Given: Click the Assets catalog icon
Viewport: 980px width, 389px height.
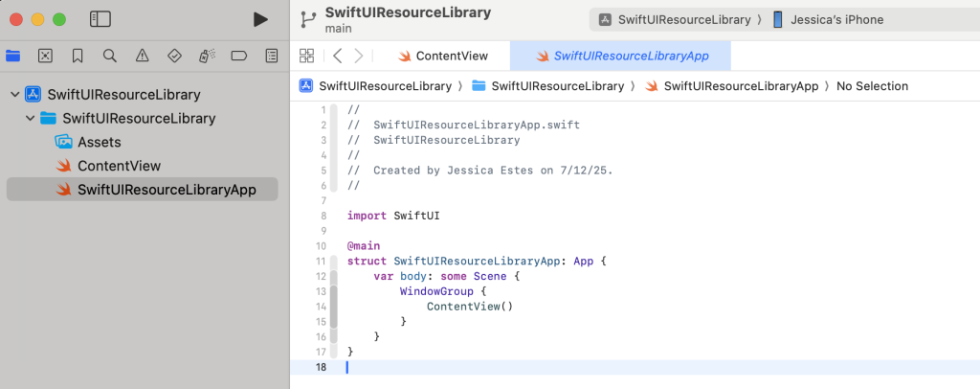Looking at the screenshot, I should 63,142.
